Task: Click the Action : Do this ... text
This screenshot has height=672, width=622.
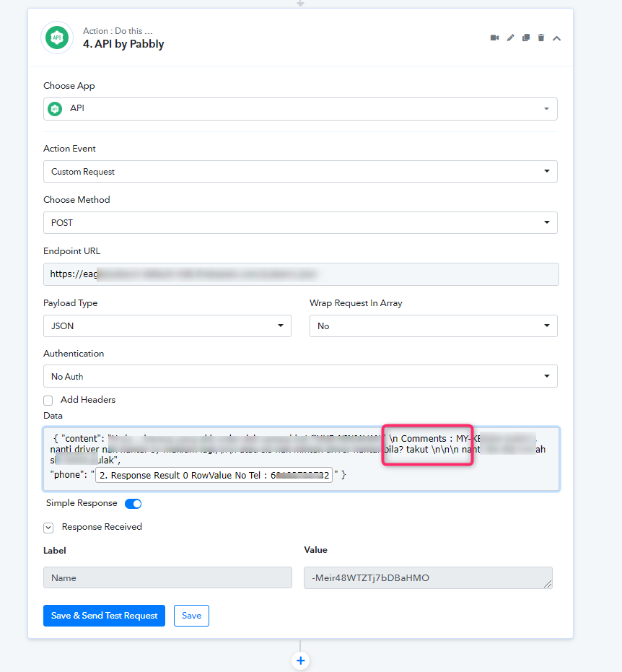Action: coord(118,31)
